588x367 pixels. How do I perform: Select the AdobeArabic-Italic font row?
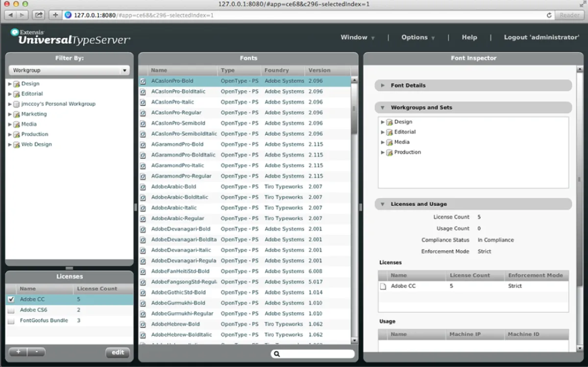[245, 208]
